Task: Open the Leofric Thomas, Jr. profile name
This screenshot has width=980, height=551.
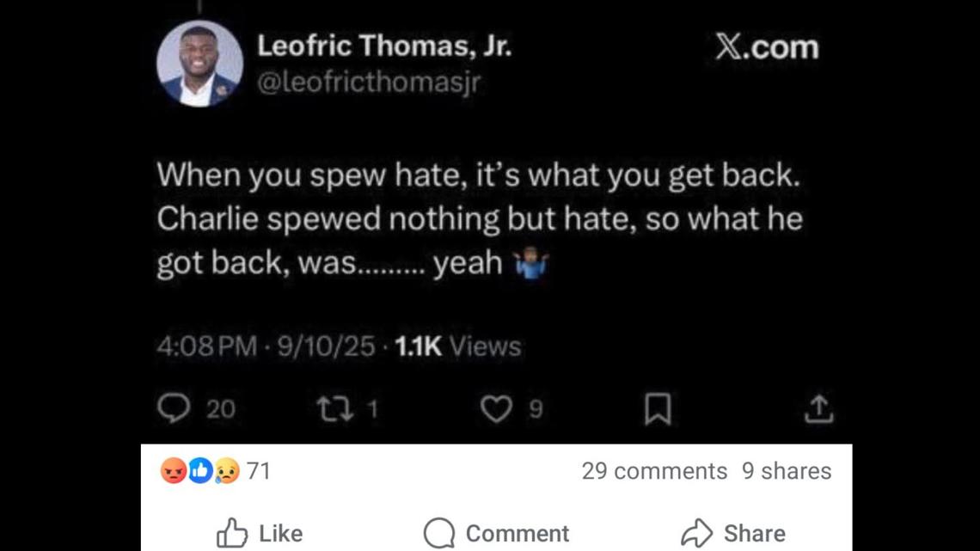Action: tap(384, 46)
